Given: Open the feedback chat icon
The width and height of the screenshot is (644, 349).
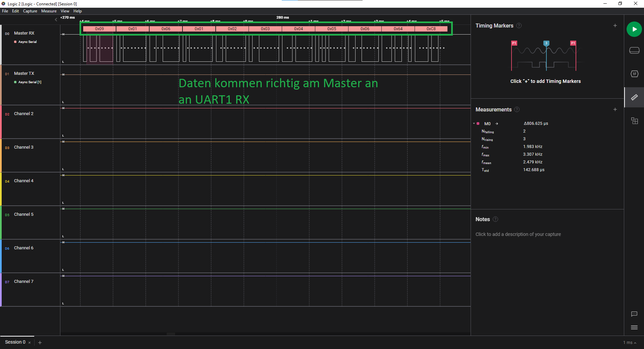Looking at the screenshot, I should click(x=634, y=314).
